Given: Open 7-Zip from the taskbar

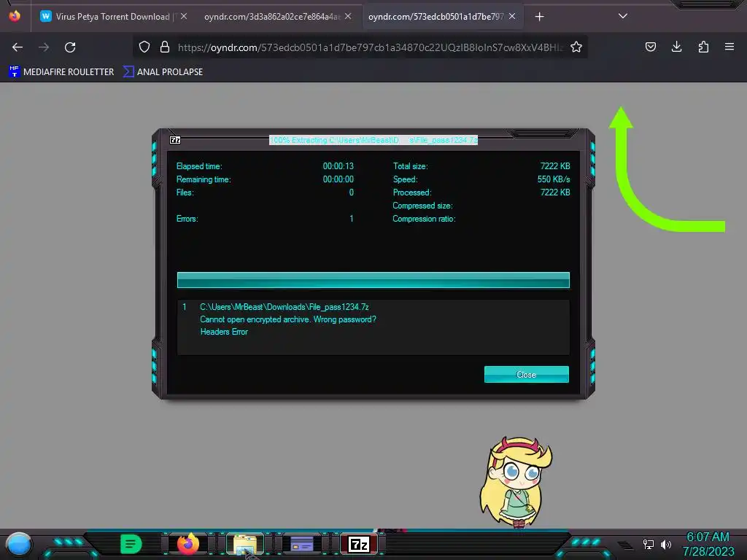Looking at the screenshot, I should tap(359, 544).
